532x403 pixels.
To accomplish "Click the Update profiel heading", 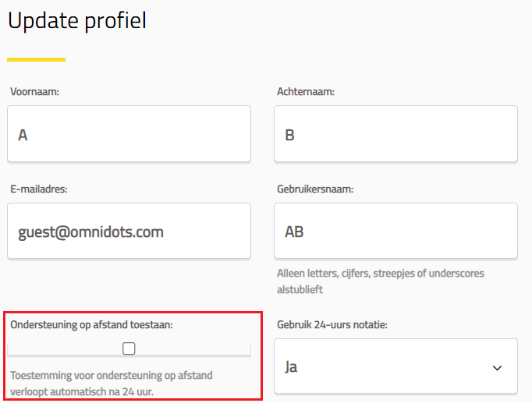I will [77, 21].
